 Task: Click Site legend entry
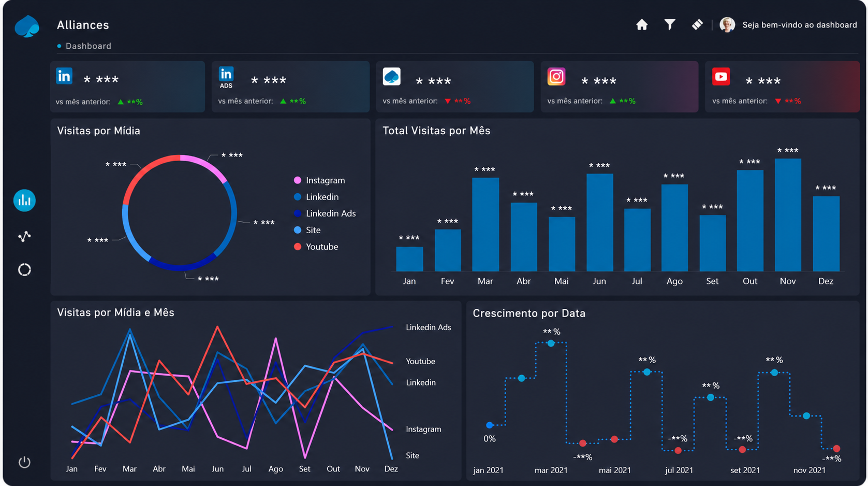[x=307, y=230]
